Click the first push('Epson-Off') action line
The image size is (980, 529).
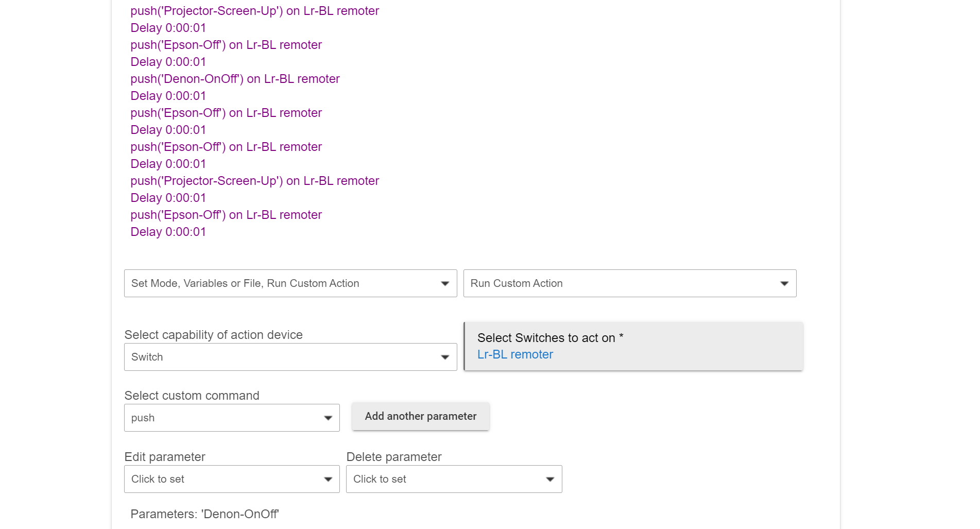pyautogui.click(x=226, y=45)
